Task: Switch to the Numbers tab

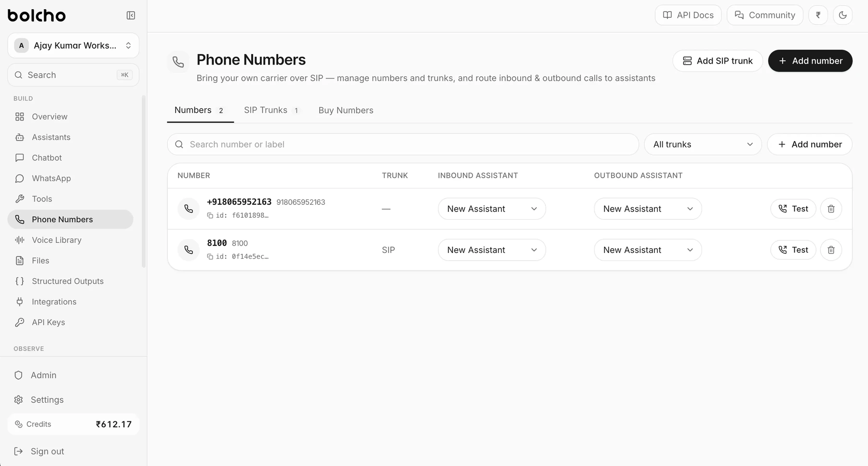Action: point(200,110)
